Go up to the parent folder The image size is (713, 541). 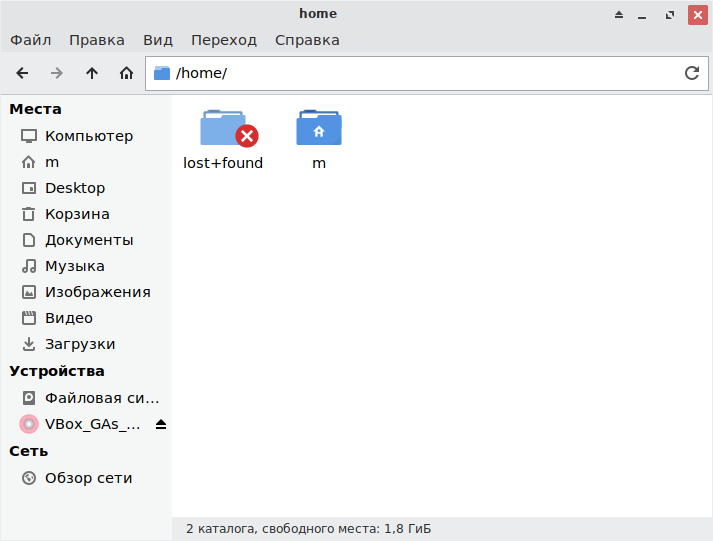tap(92, 73)
